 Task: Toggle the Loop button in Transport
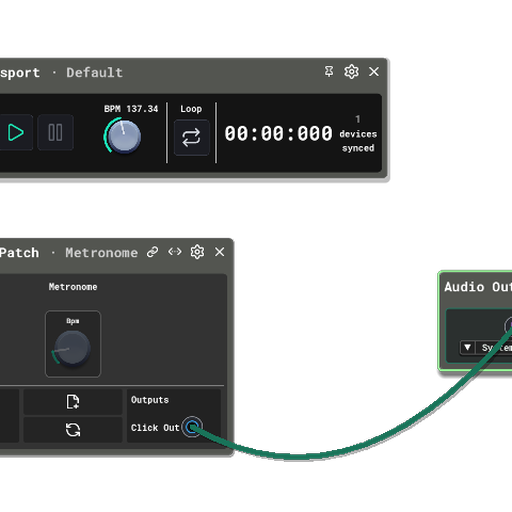point(192,138)
